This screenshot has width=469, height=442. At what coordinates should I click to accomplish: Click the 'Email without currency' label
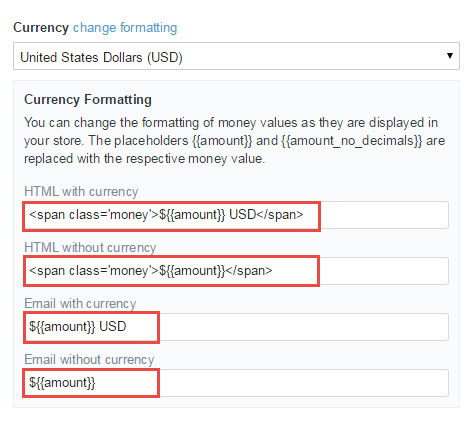(89, 360)
